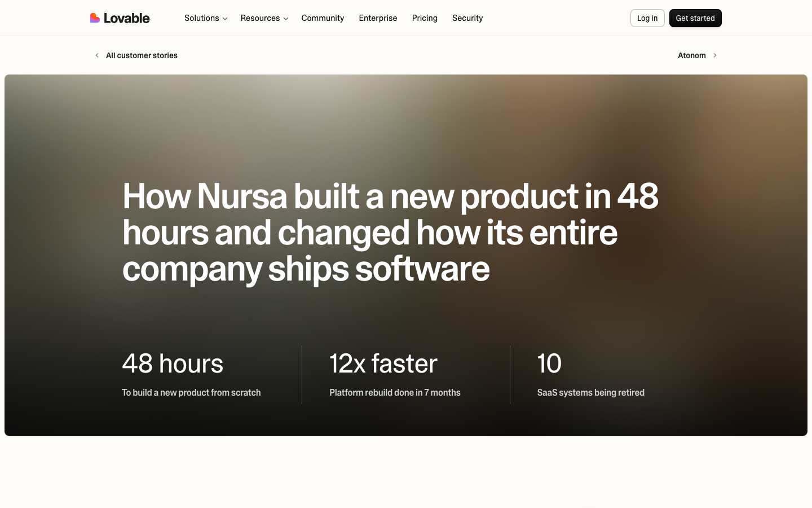The image size is (812, 508).
Task: Return to All customer stories
Action: (x=142, y=55)
